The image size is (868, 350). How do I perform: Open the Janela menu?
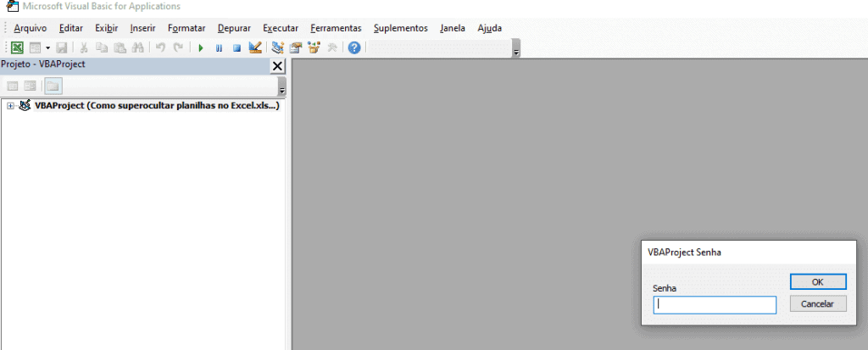coord(453,28)
